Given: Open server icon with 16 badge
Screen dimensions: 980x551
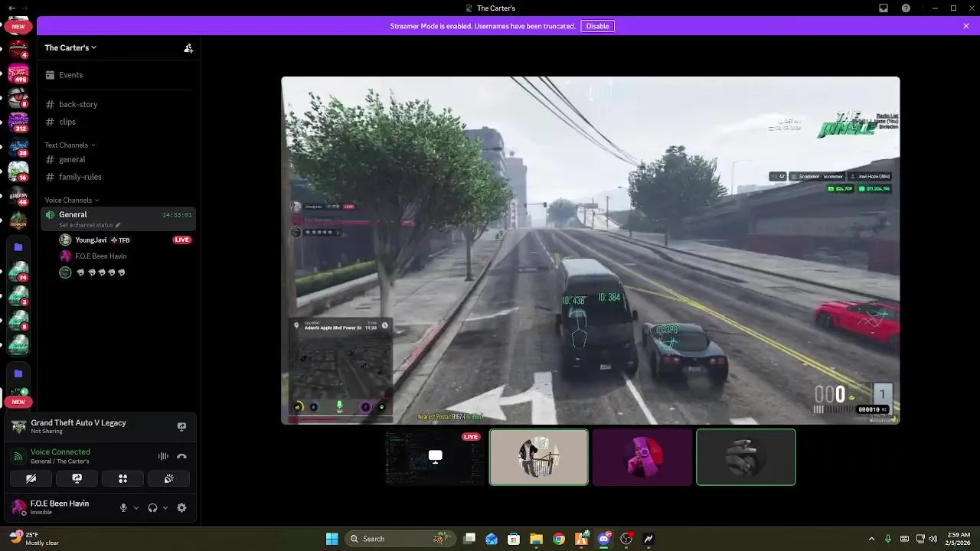Looking at the screenshot, I should point(18,171).
